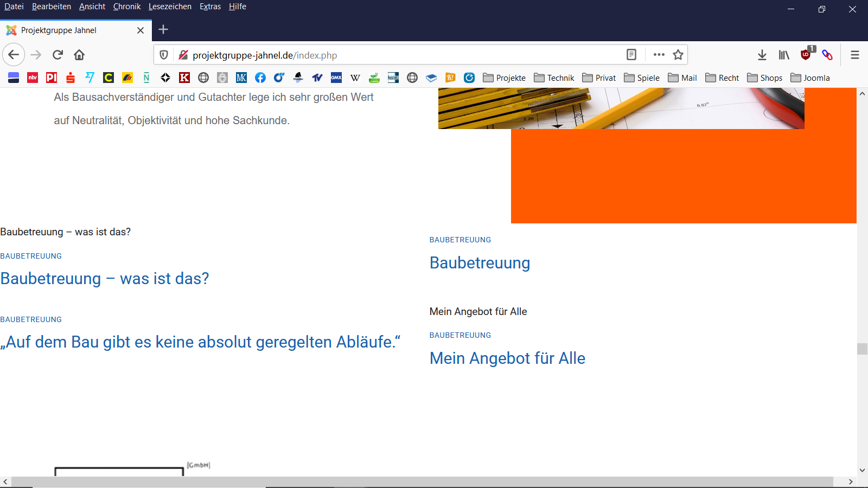This screenshot has width=868, height=488.
Task: Reload the current page
Action: [x=58, y=55]
